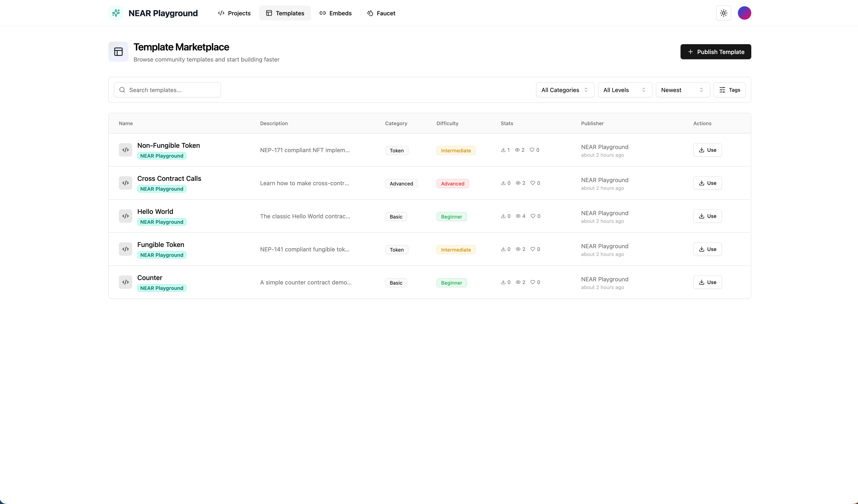The width and height of the screenshot is (858, 504).
Task: Click the NEAR Playground tag under Counter
Action: pyautogui.click(x=162, y=288)
